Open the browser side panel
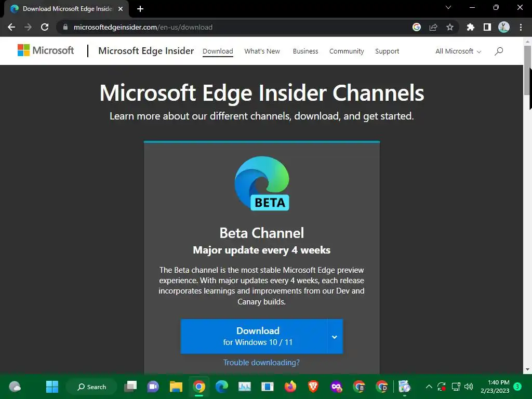The image size is (532, 399). coord(487,27)
